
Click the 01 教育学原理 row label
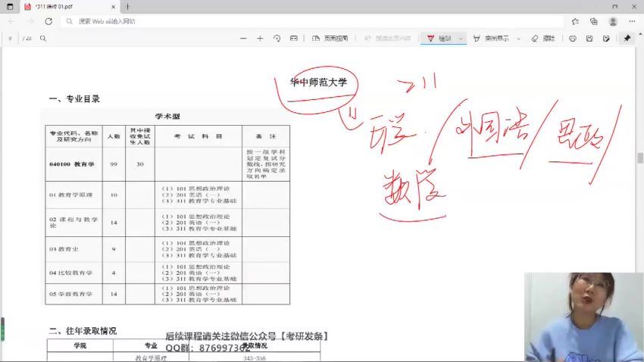click(70, 195)
